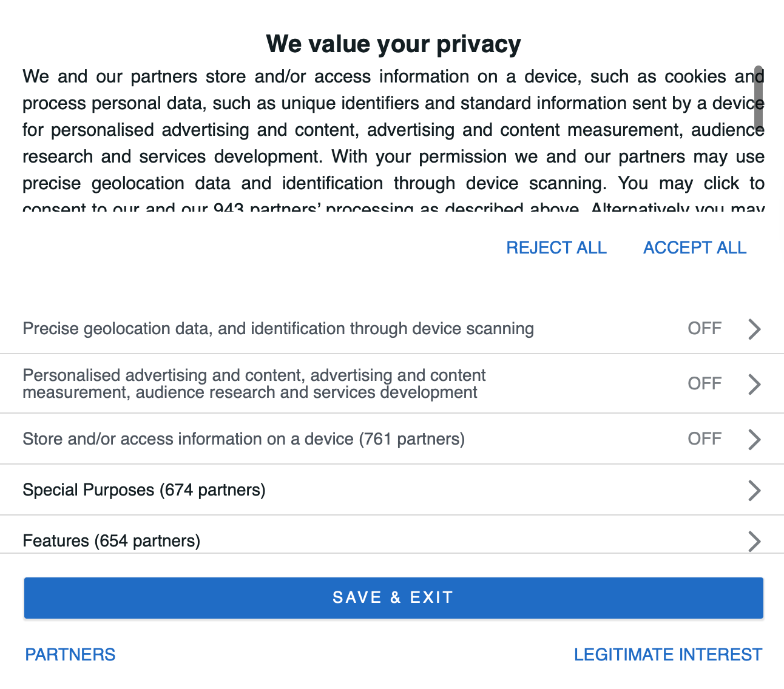Viewport: 784px width, 689px height.
Task: Expand the personalised advertising row chevron arrow
Action: 754,384
